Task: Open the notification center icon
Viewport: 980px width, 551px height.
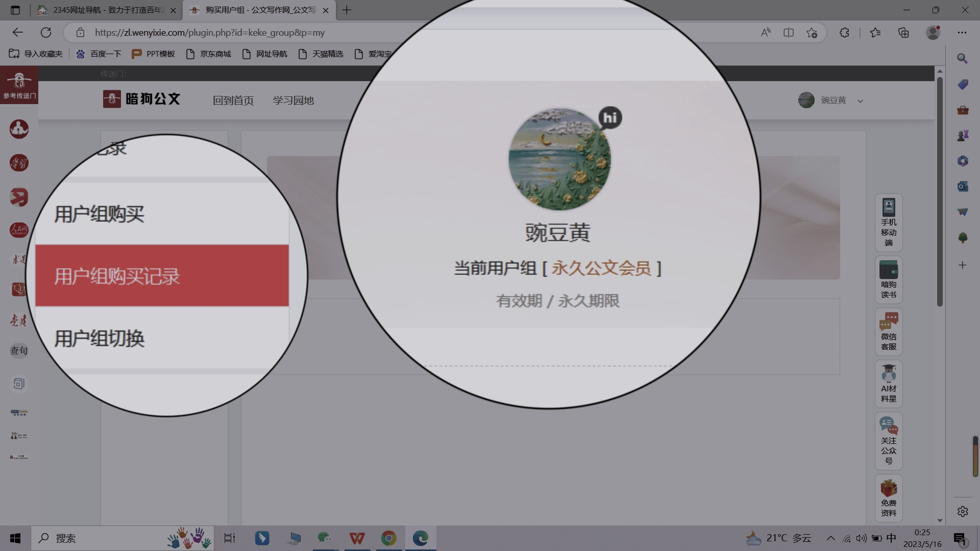Action: (960, 538)
